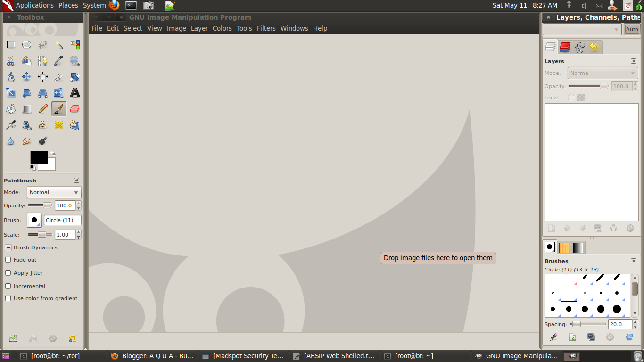
Task: Open the Layers panel configuration menu arrow
Action: [633, 61]
